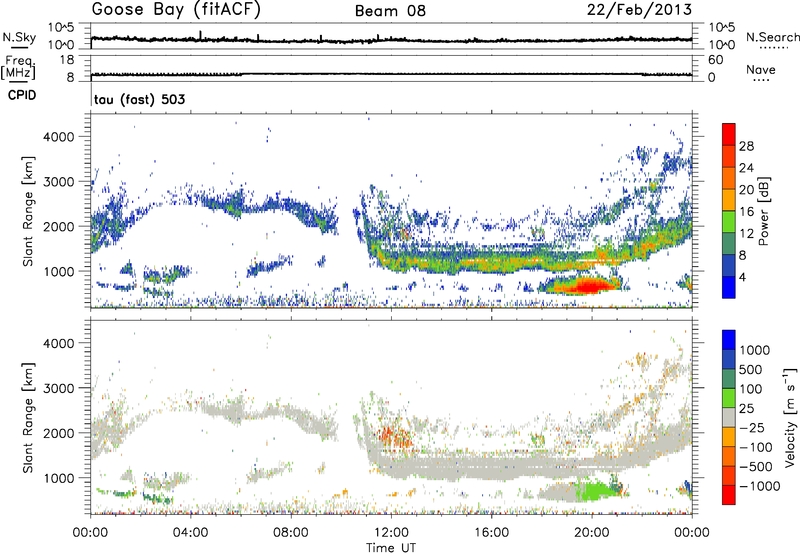Select the "CPID" row label
The image size is (800, 554).
(22, 95)
